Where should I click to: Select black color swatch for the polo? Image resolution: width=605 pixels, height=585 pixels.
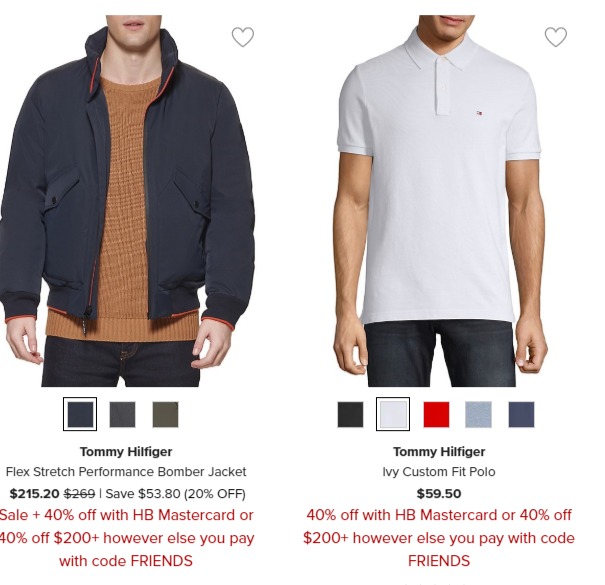coord(350,414)
